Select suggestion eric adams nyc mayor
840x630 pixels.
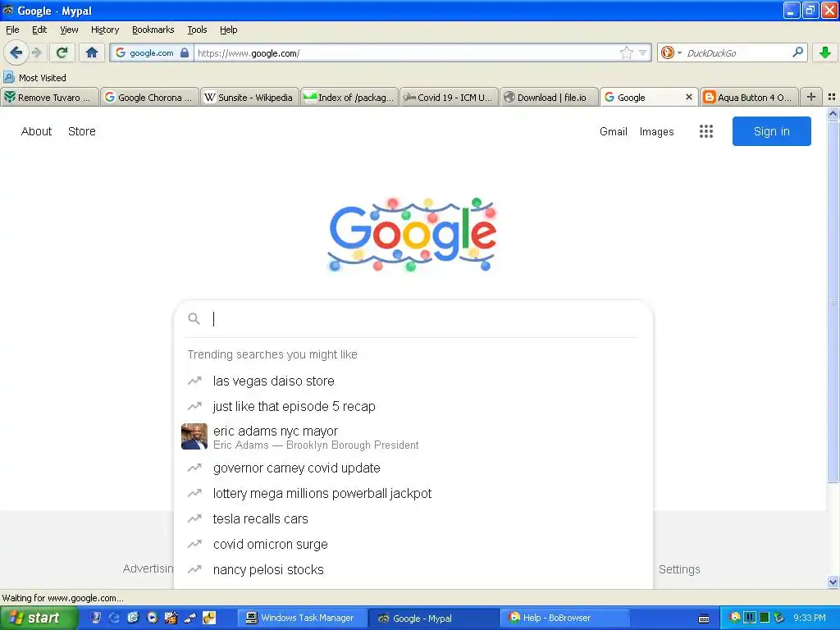(x=413, y=437)
